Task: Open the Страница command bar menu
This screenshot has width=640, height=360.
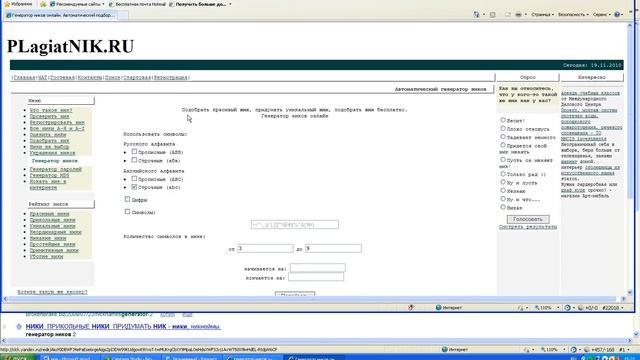Action: [x=542, y=14]
